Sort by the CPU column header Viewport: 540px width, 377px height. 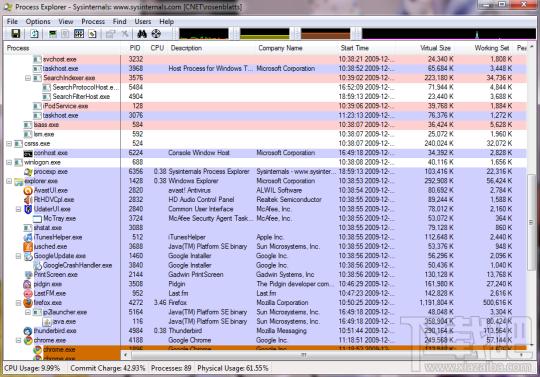point(157,48)
